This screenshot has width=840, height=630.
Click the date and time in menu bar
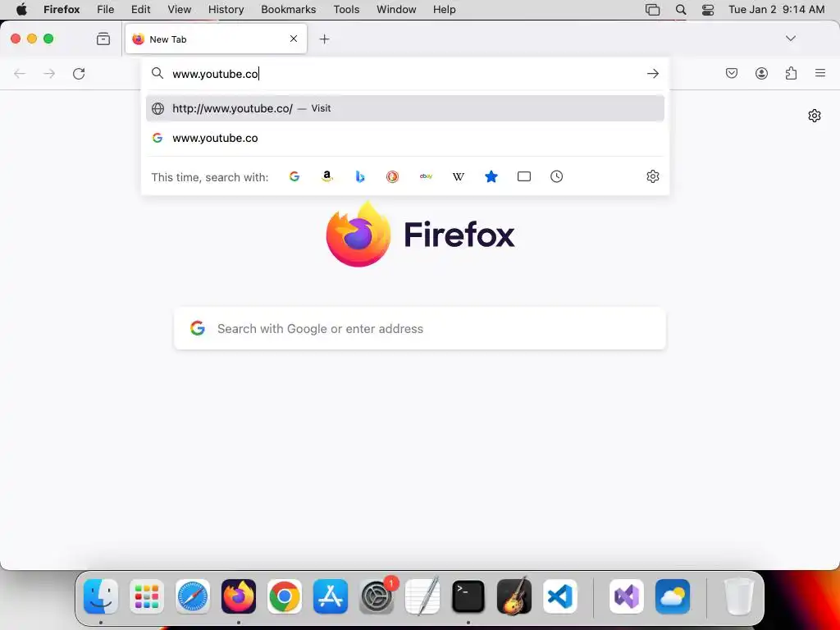(776, 9)
